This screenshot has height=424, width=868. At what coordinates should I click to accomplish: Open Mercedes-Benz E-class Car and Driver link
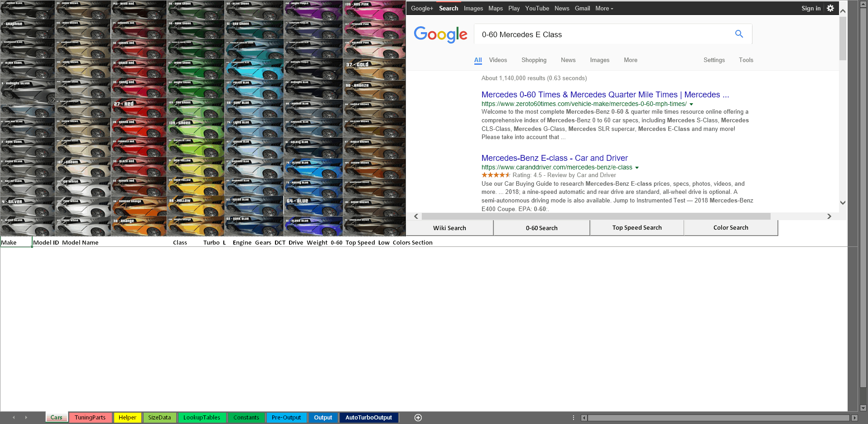pyautogui.click(x=555, y=158)
